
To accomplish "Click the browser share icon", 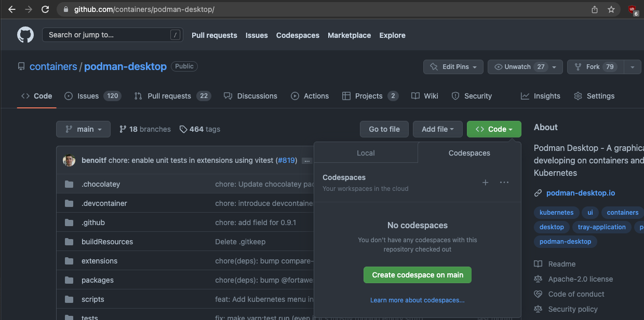I will 595,9.
